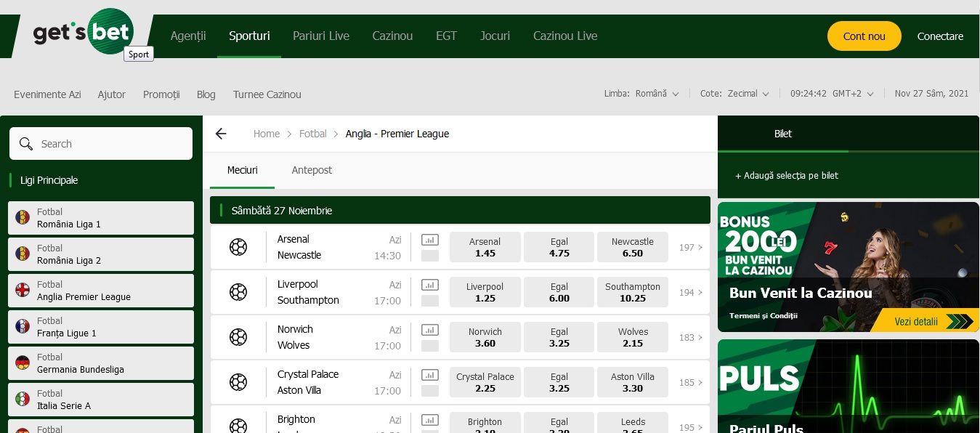Click the Search input field
The width and height of the screenshot is (980, 433).
pos(101,144)
